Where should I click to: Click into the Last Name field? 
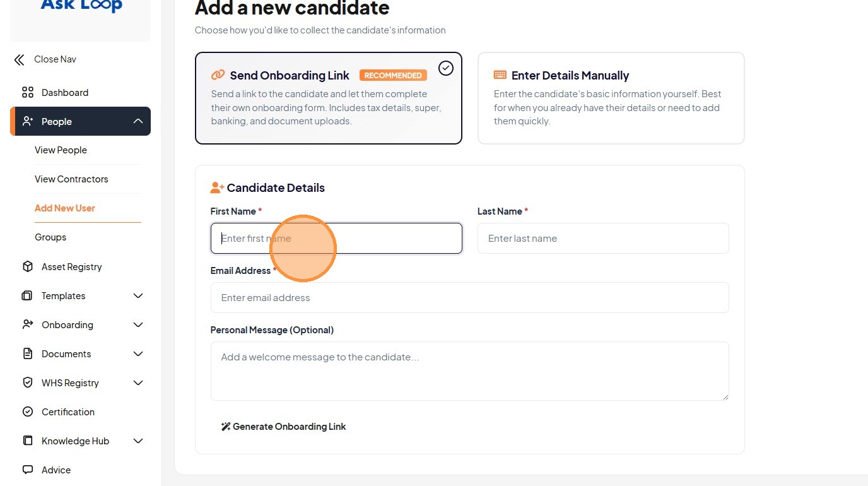point(602,239)
